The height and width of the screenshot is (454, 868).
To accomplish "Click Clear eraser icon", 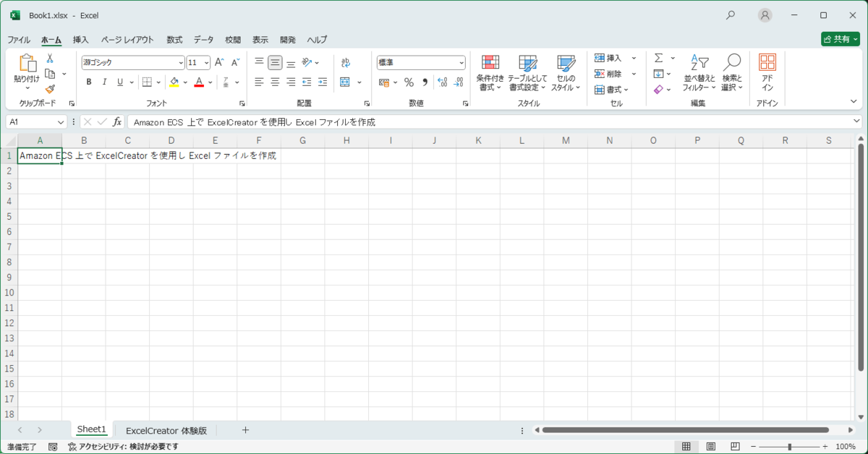I will point(659,90).
